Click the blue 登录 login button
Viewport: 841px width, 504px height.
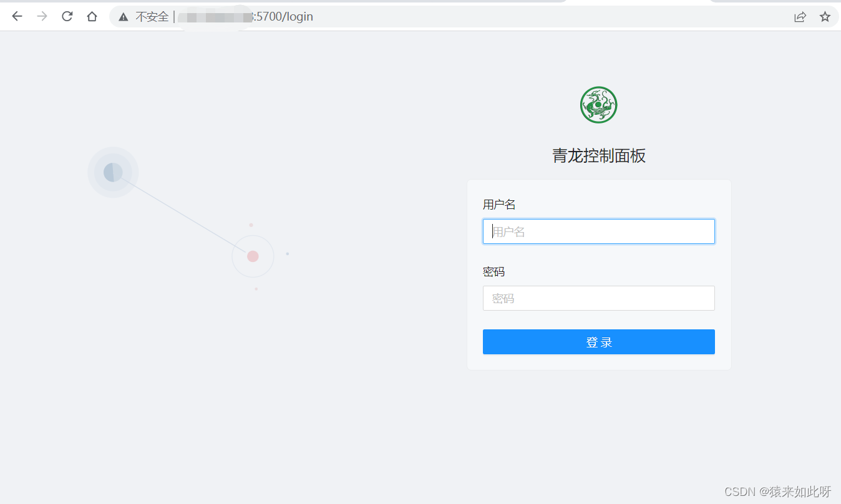(598, 342)
